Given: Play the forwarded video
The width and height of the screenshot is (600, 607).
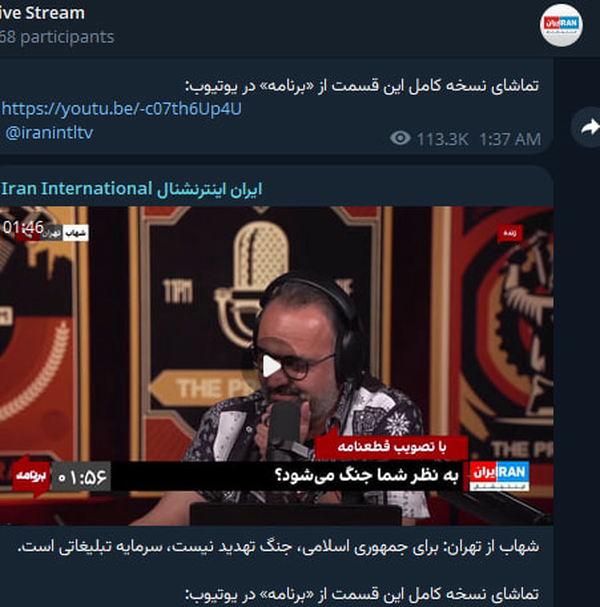Looking at the screenshot, I should [271, 365].
